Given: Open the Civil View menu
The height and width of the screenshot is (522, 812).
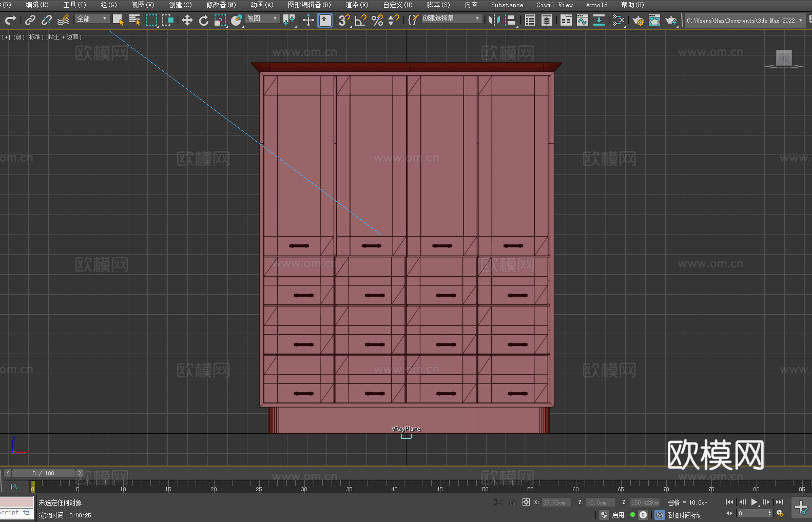Looking at the screenshot, I should point(554,5).
